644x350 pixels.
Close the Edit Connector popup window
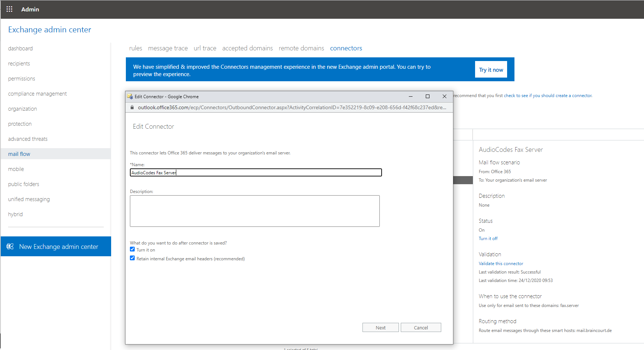coord(444,96)
